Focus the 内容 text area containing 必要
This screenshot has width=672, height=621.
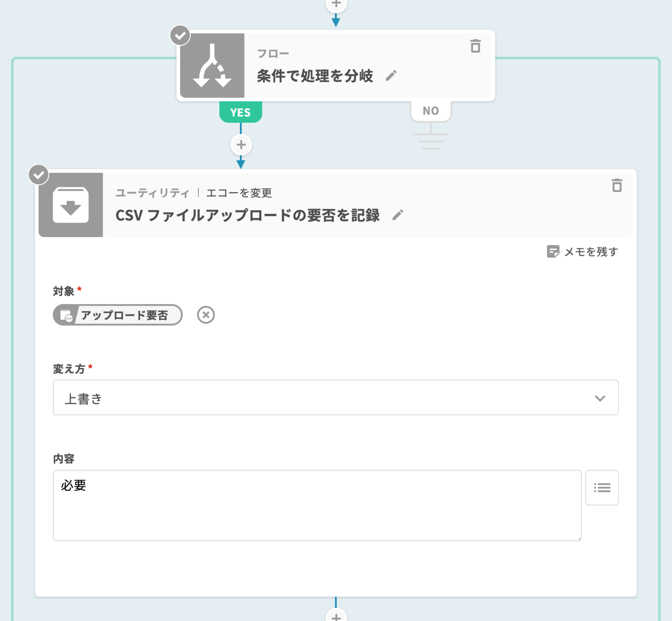[x=317, y=505]
